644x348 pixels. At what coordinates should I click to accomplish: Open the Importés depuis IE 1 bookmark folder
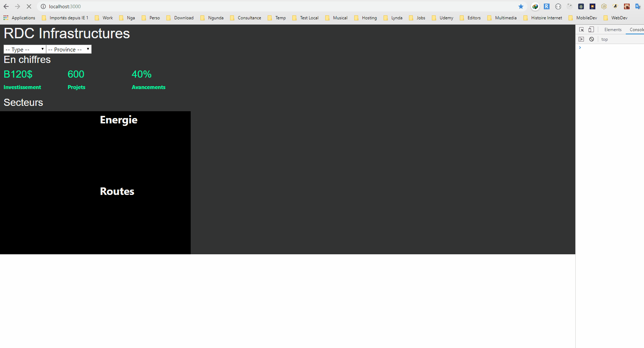[x=65, y=18]
